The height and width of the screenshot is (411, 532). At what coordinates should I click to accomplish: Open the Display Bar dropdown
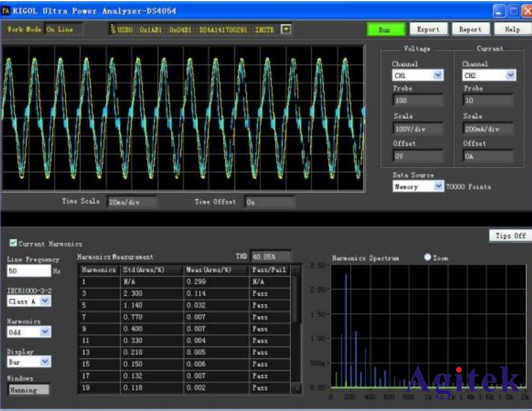[x=45, y=362]
